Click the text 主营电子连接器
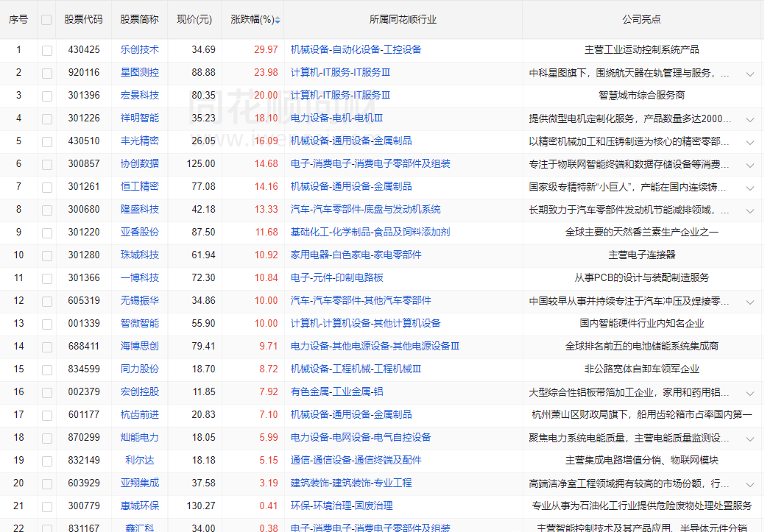Image resolution: width=773 pixels, height=532 pixels. [641, 255]
